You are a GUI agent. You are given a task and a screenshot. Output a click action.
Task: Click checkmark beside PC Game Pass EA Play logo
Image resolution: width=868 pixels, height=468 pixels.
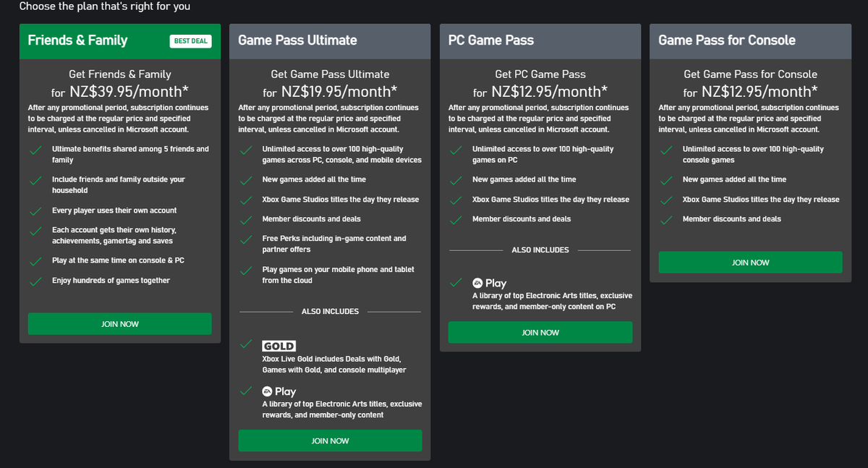tap(456, 282)
